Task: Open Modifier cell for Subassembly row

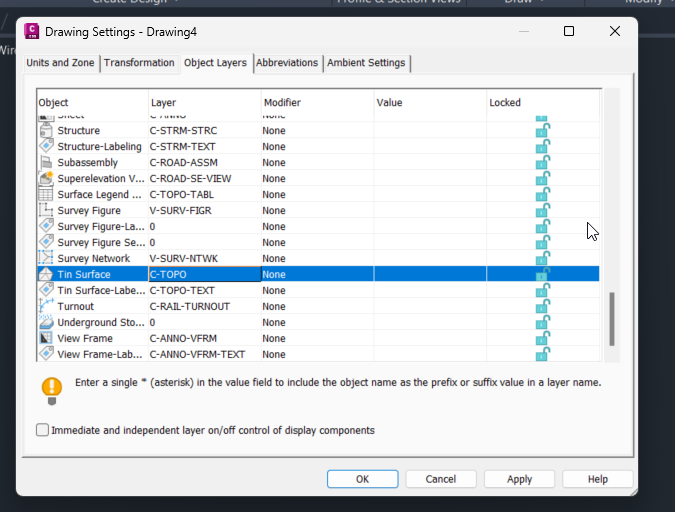Action: coord(316,163)
